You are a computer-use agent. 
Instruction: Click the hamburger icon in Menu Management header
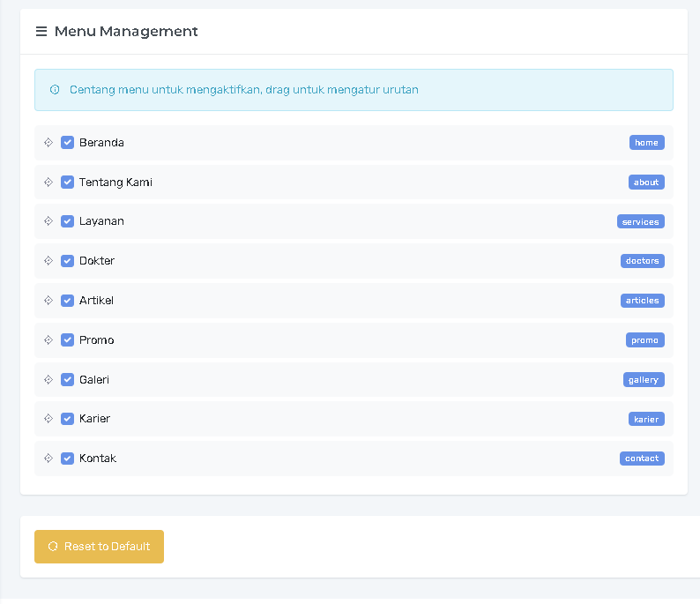pos(41,32)
